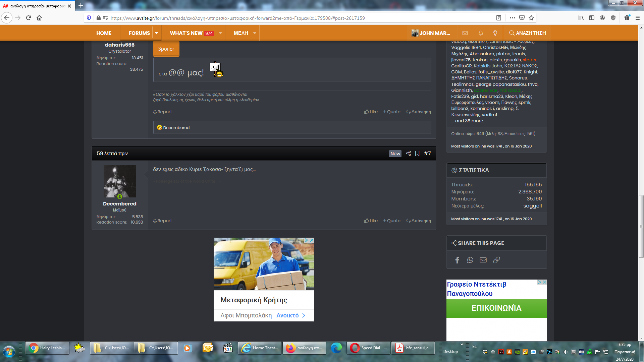Quote Decembered's post #7
The height and width of the screenshot is (362, 644).
[392, 221]
